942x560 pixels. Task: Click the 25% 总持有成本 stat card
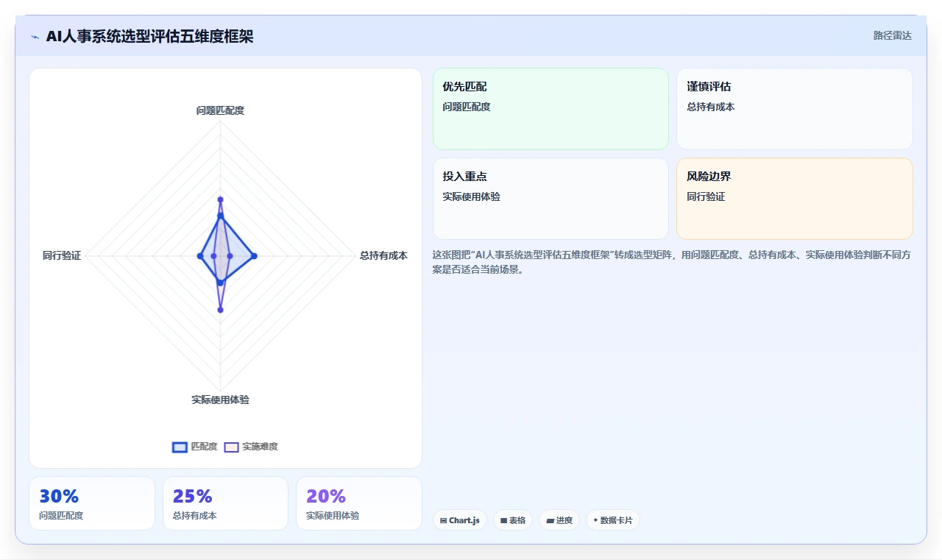click(225, 503)
